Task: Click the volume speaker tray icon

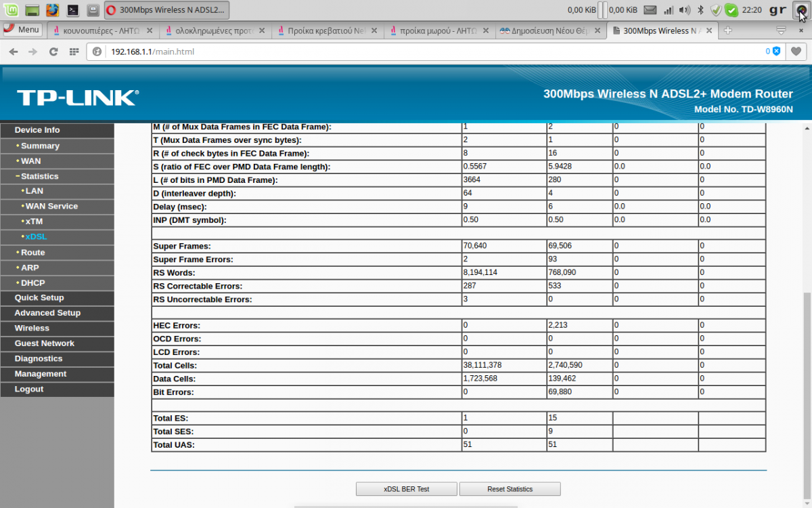Action: pos(685,10)
